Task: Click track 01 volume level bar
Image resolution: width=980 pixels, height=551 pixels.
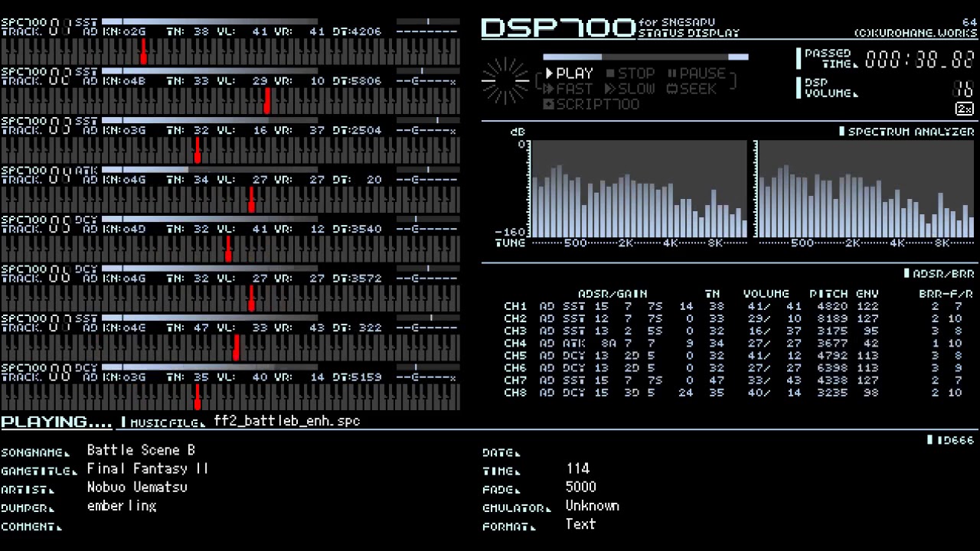Action: coord(209,21)
